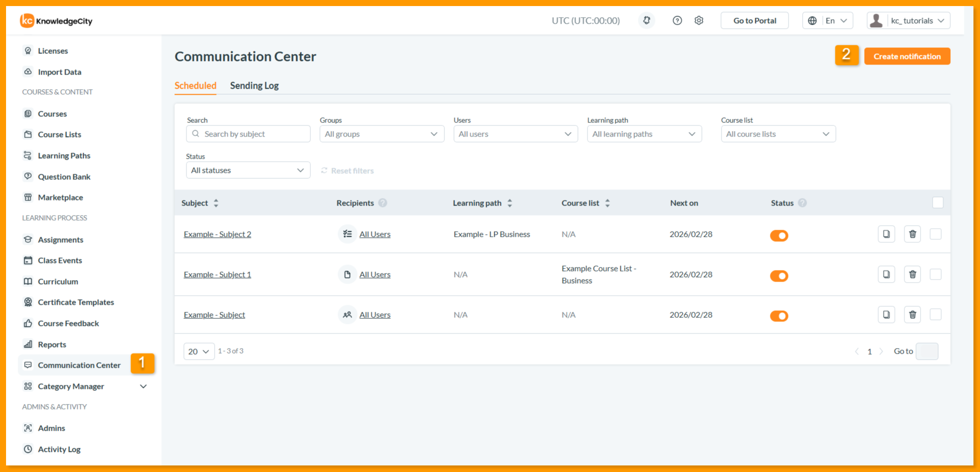Switch to the Sending Log tab
This screenshot has width=980, height=472.
point(254,86)
